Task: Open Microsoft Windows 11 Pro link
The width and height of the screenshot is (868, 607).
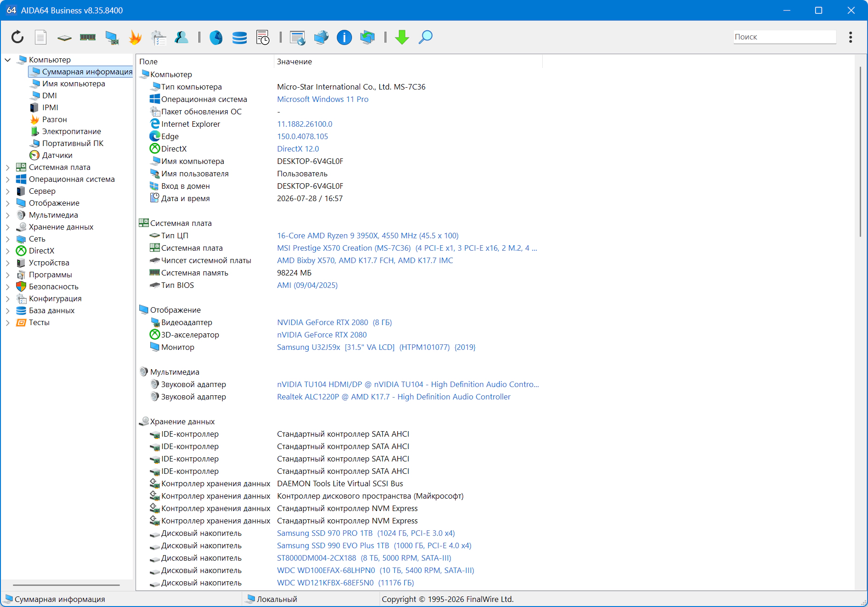Action: tap(323, 99)
